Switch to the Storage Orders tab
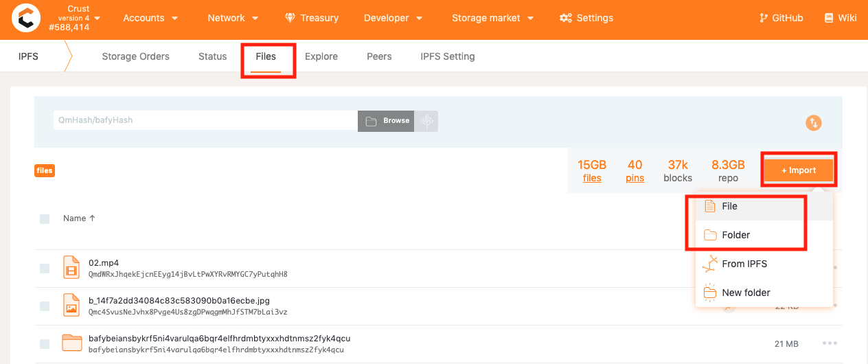This screenshot has height=364, width=868. tap(135, 56)
